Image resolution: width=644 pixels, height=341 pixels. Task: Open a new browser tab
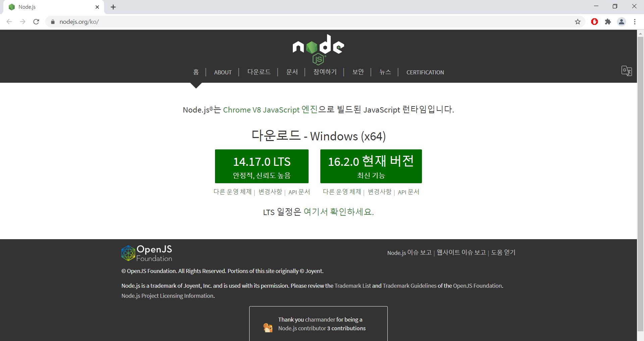pyautogui.click(x=113, y=7)
